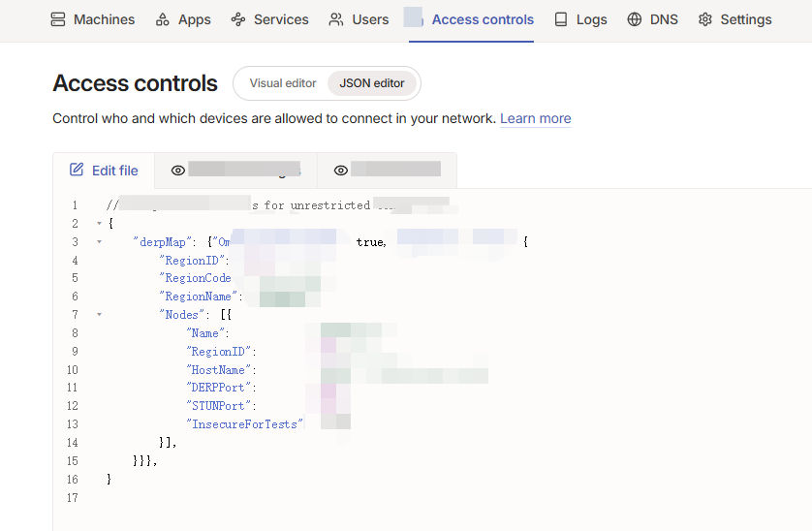Follow the Learn more link
812x531 pixels.
[x=535, y=118]
